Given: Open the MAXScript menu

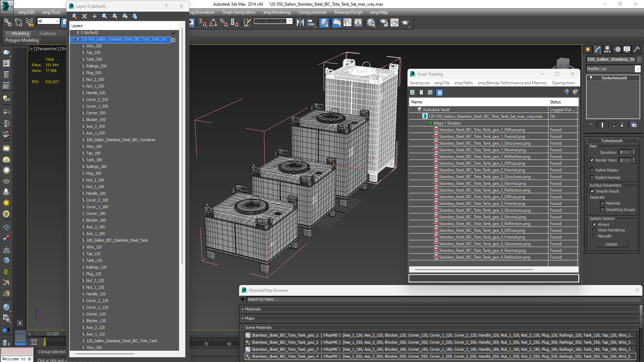Looking at the screenshot, I should (x=348, y=12).
